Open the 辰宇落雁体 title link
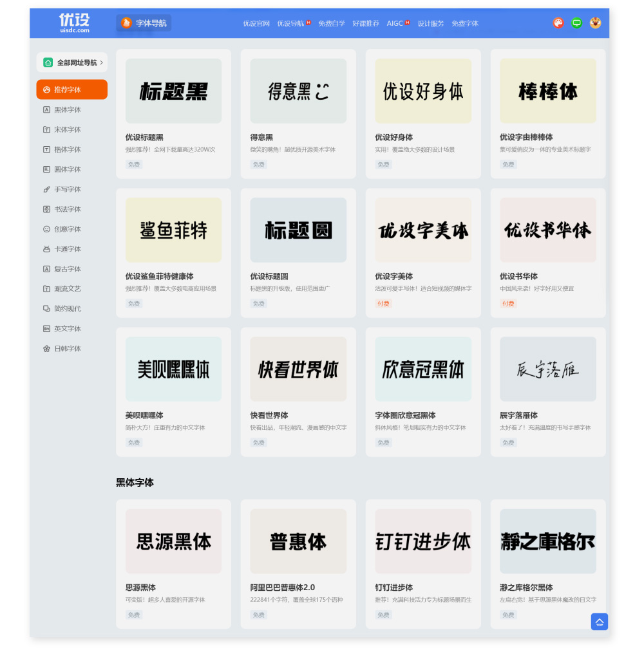This screenshot has height=650, width=644. pos(518,415)
